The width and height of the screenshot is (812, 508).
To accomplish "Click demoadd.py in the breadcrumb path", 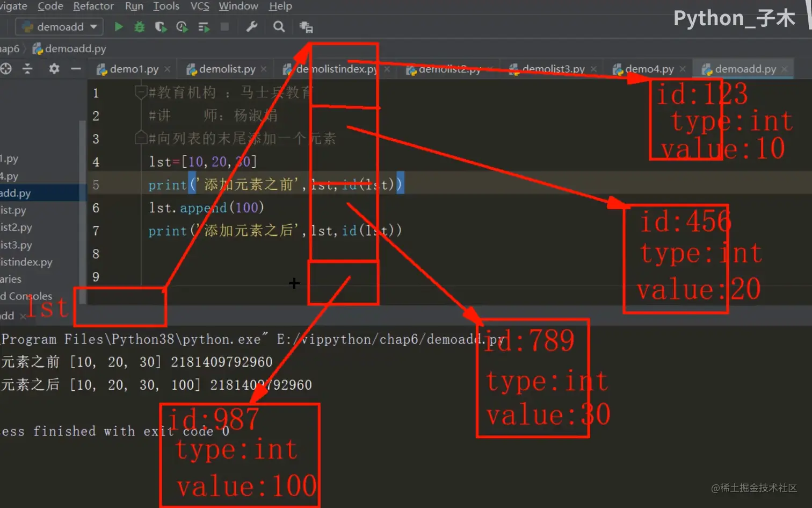I will pos(70,48).
